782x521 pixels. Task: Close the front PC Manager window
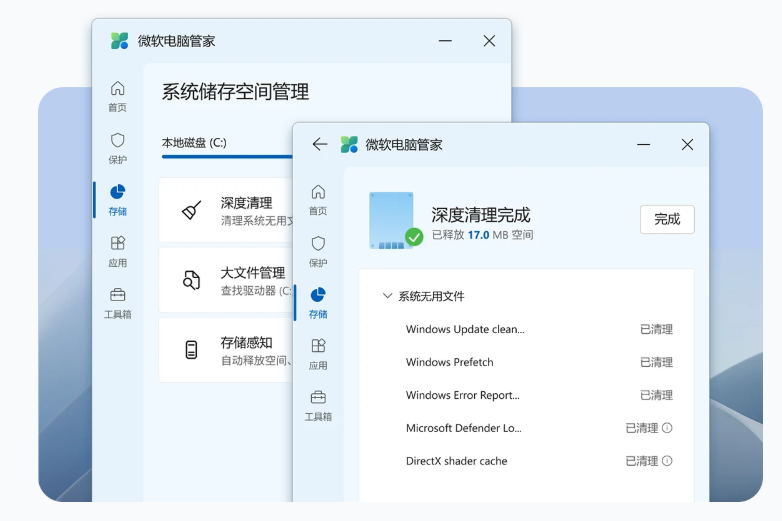point(687,145)
